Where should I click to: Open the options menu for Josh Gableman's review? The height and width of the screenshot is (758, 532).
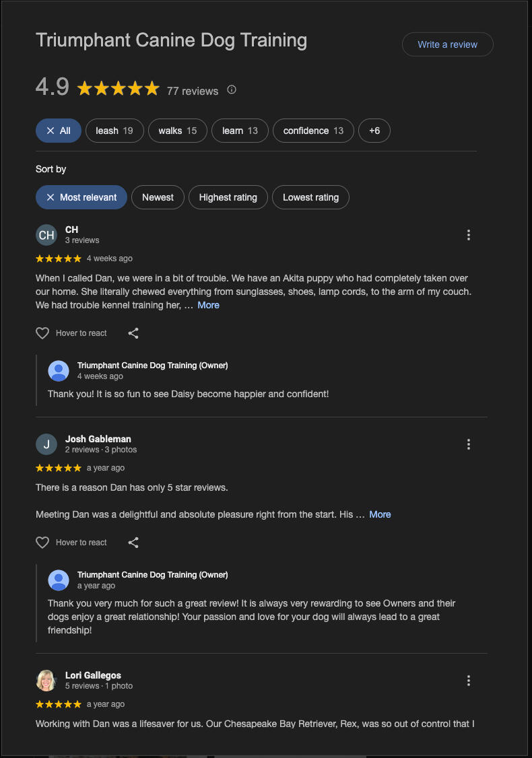[469, 444]
